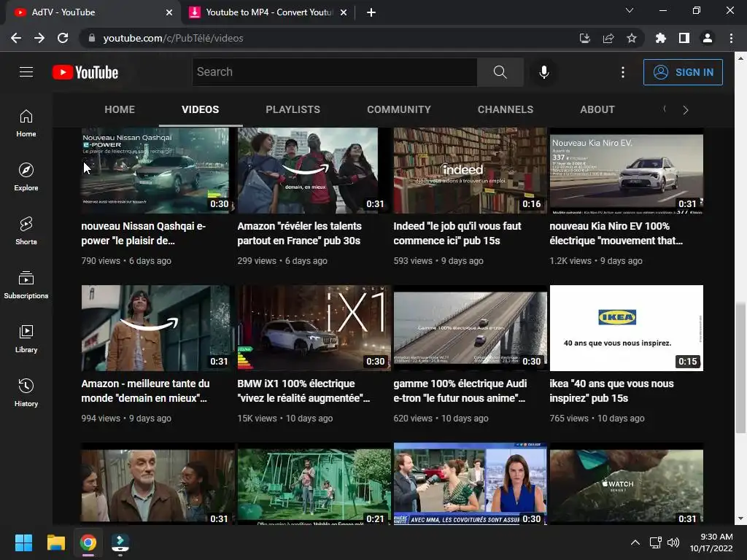
Task: Open Chrome three-dot menu
Action: coord(731,38)
